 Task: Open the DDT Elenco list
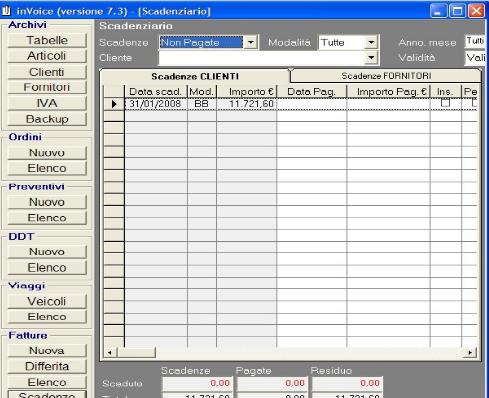47,268
